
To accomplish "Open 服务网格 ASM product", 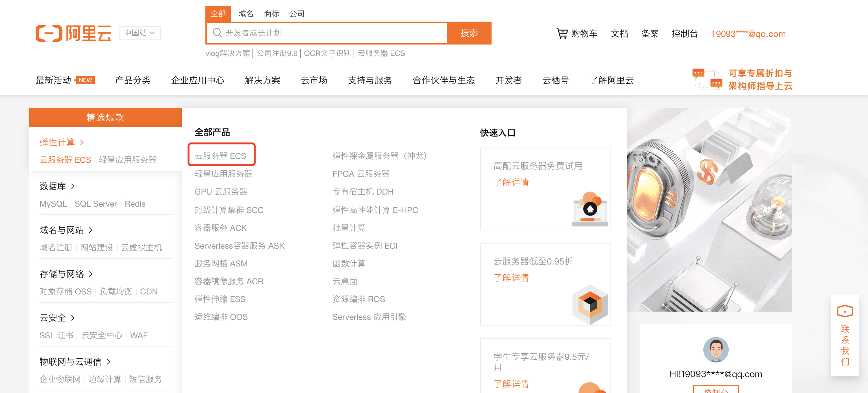I will click(x=221, y=263).
